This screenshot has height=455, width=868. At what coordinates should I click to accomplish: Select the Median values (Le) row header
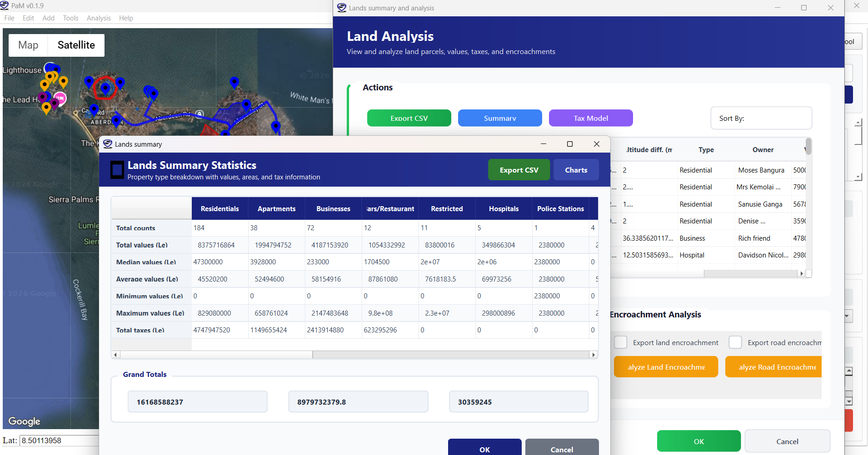[x=151, y=262]
